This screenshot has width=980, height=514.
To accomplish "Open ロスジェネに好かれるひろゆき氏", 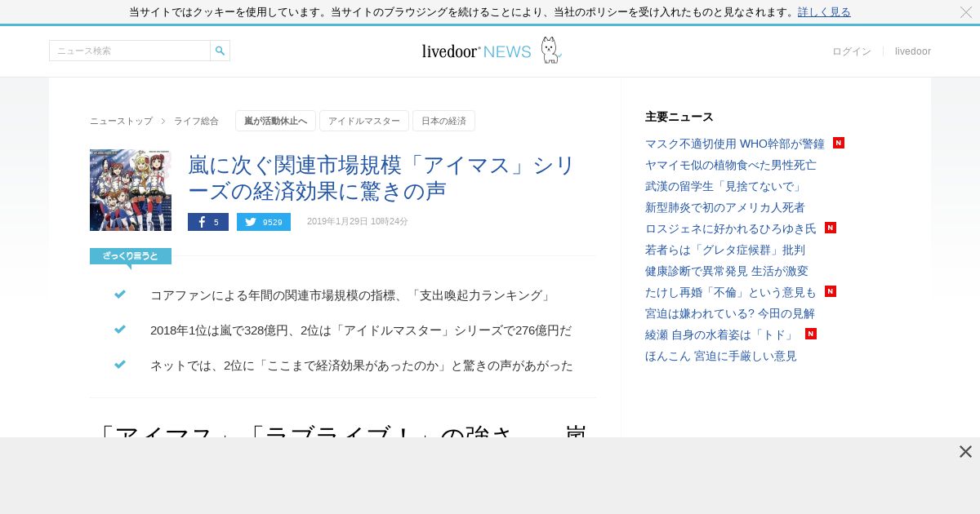I will click(731, 228).
